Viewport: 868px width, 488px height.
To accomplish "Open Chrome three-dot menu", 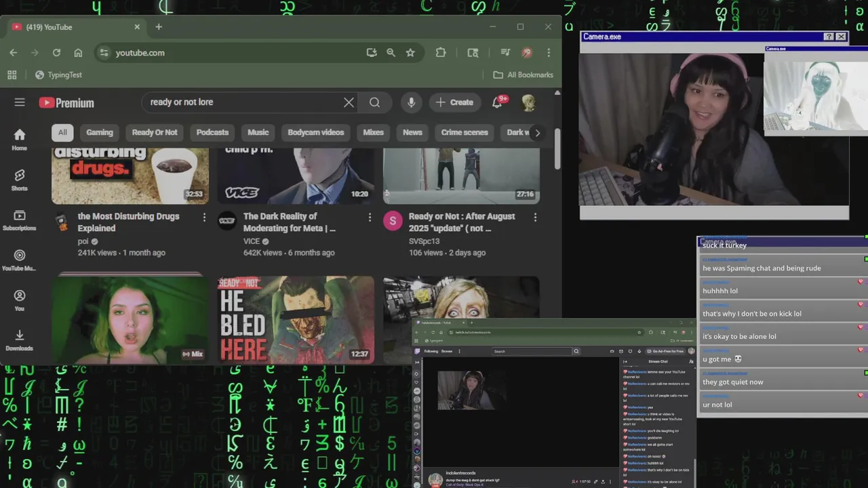I will tap(549, 52).
